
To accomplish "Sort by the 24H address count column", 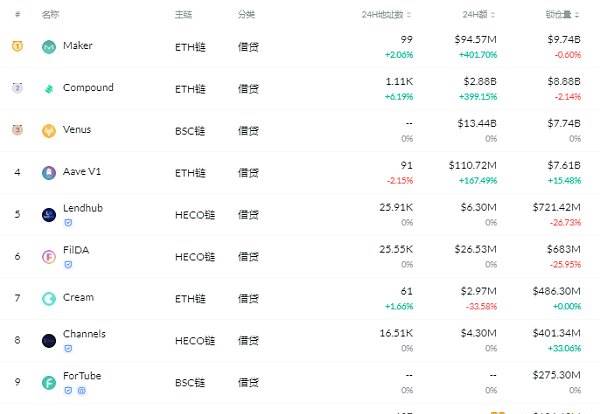I will (386, 15).
